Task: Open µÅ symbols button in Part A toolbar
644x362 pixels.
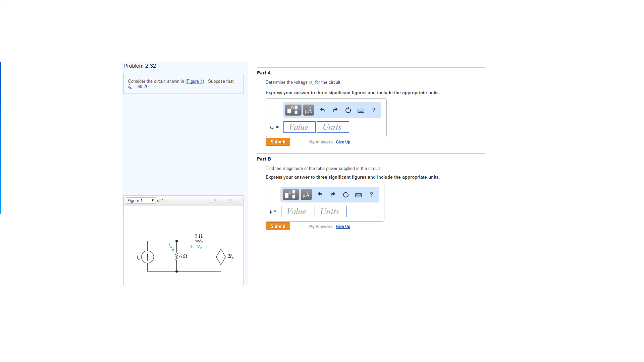Action: [x=309, y=110]
